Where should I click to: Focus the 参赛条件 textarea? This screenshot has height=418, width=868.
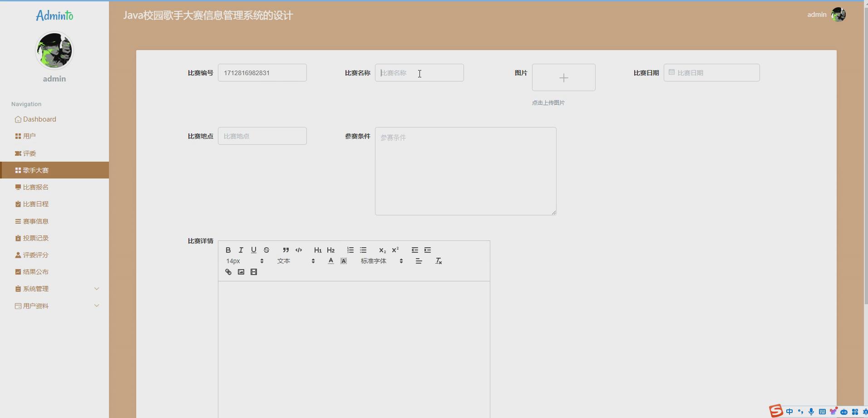pos(466,171)
